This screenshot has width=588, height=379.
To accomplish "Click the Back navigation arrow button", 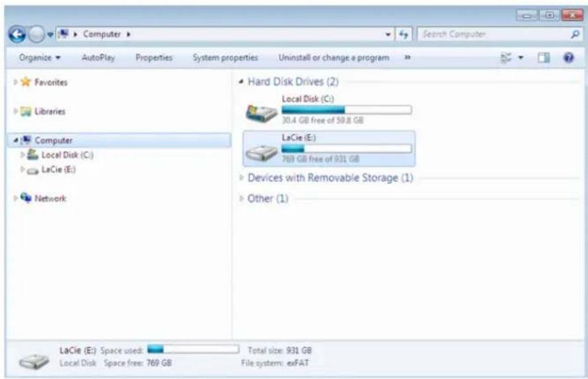I will tap(17, 34).
